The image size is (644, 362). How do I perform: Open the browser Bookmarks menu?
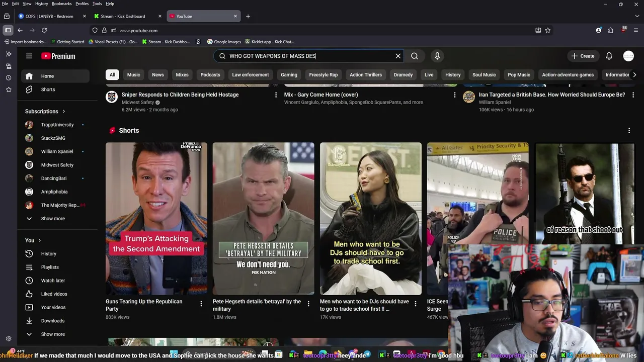coord(61,4)
